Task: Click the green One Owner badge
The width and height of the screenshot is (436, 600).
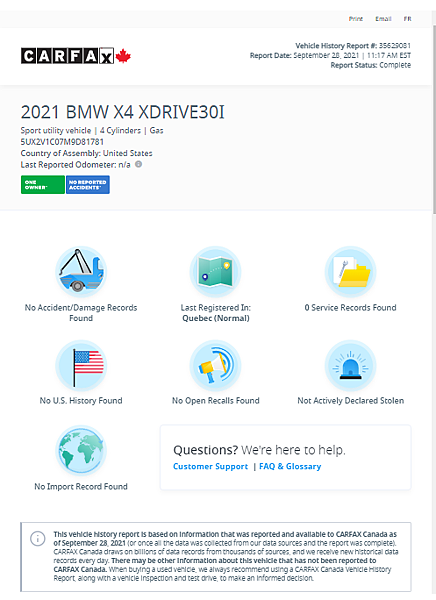Action: [43, 185]
